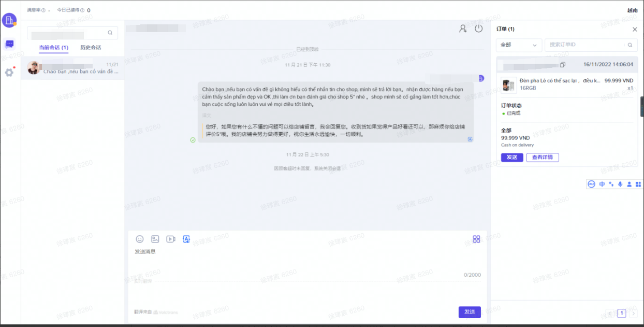Copy the order ID
This screenshot has width=644, height=327.
(563, 65)
